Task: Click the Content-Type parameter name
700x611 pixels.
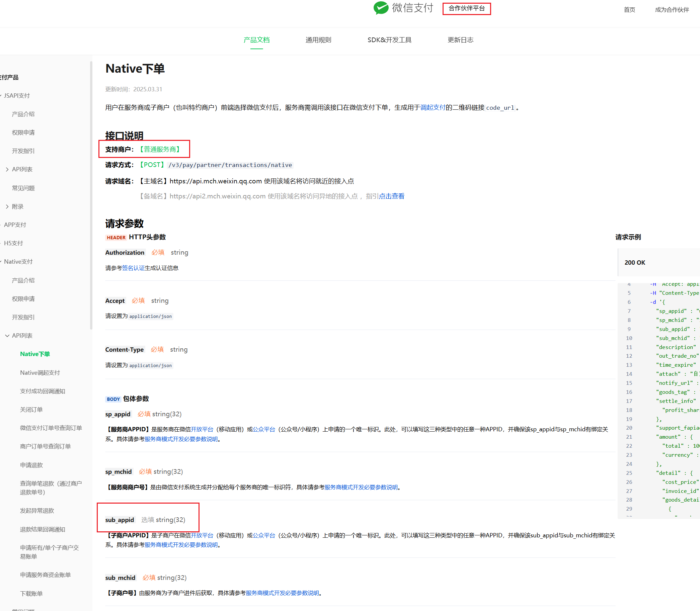Action: [124, 349]
